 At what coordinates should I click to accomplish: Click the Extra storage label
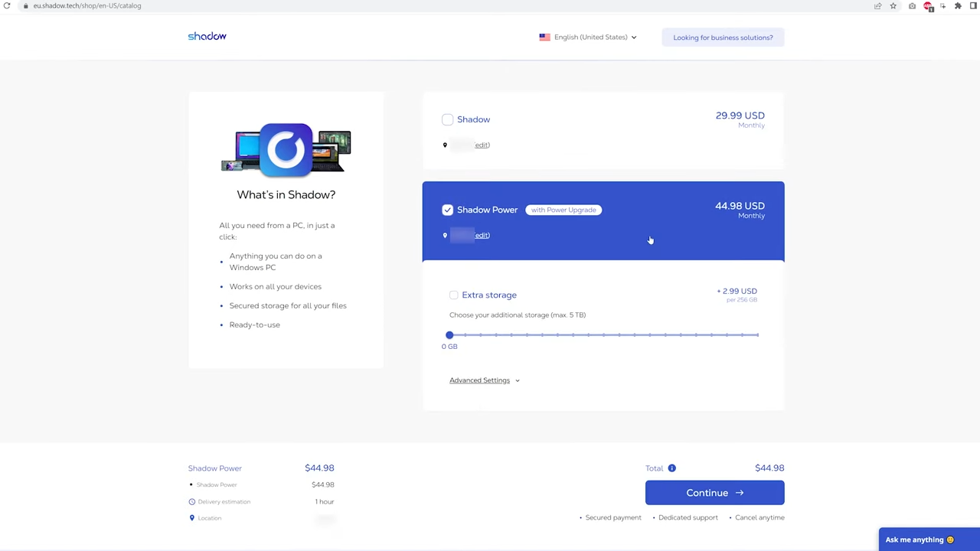pos(489,295)
